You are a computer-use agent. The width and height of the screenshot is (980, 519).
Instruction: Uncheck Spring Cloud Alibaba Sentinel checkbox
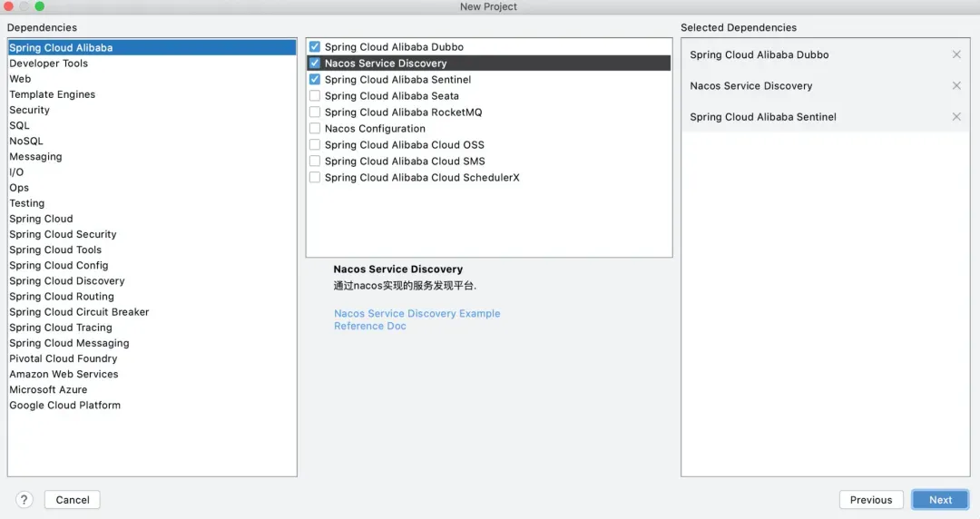pos(314,80)
